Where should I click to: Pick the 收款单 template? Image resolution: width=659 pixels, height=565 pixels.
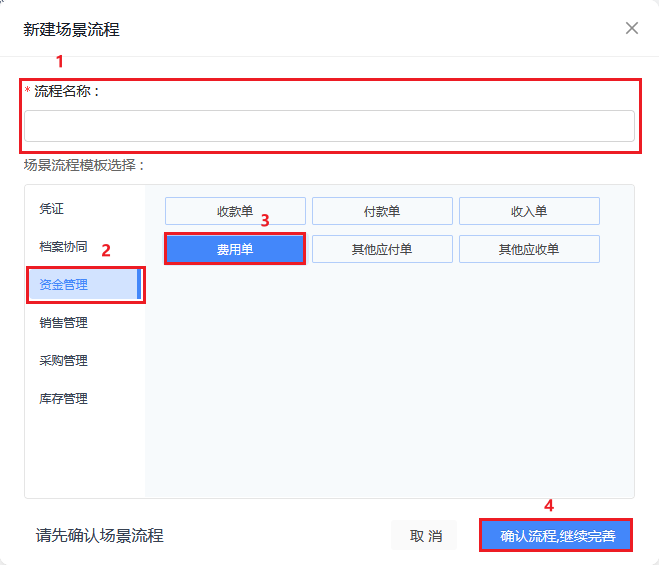235,211
